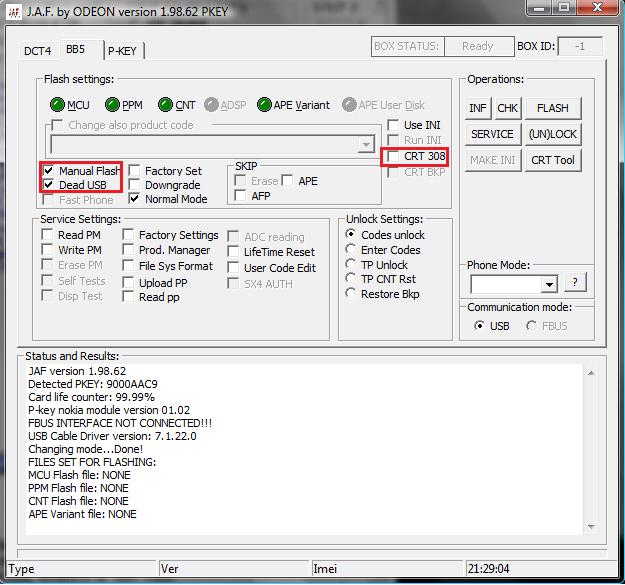Minimize the J.A.F. window
Screen dimensions: 625x585
click(540, 8)
